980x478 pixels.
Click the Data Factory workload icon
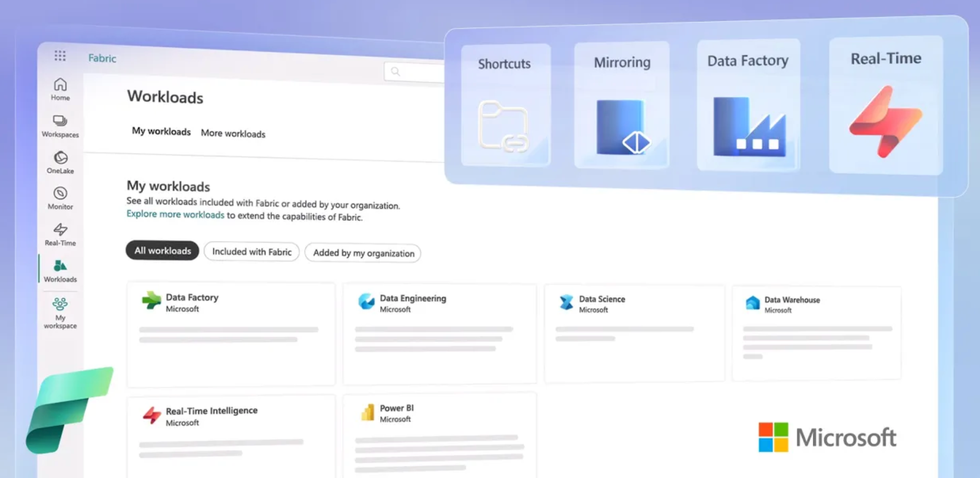151,301
